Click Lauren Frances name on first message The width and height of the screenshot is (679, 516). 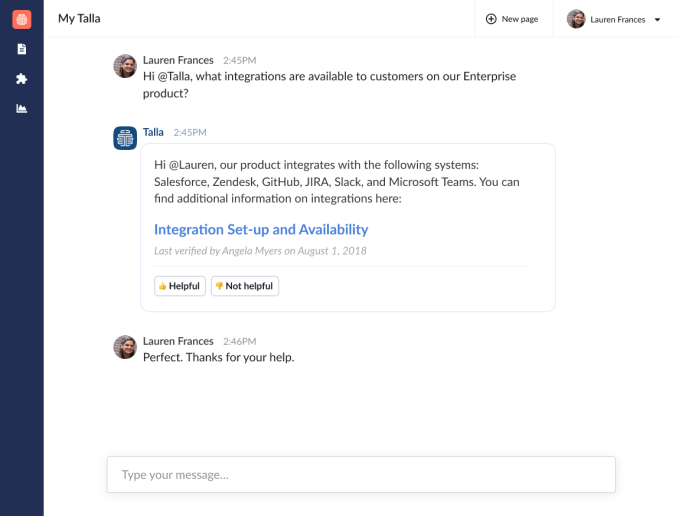click(x=178, y=60)
